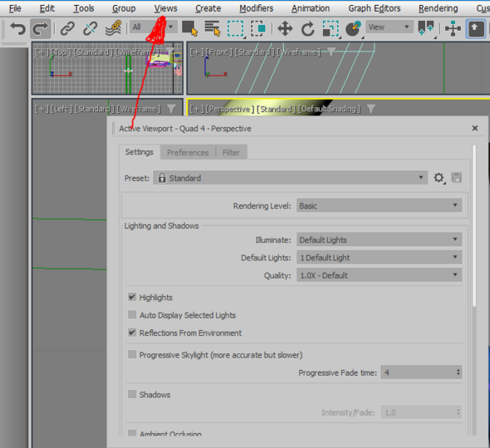
Task: Select the Link tool icon
Action: tap(67, 28)
